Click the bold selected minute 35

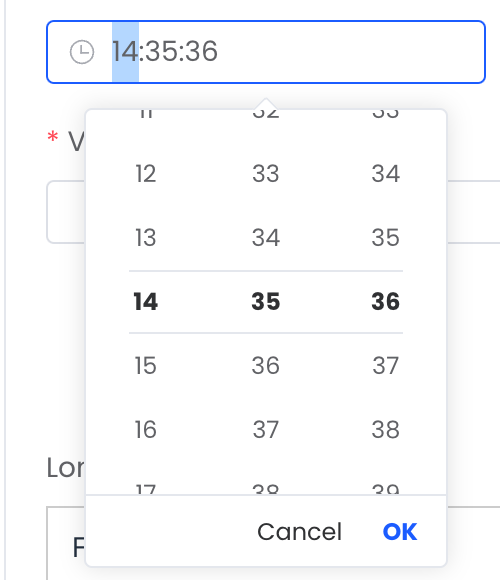click(x=266, y=301)
